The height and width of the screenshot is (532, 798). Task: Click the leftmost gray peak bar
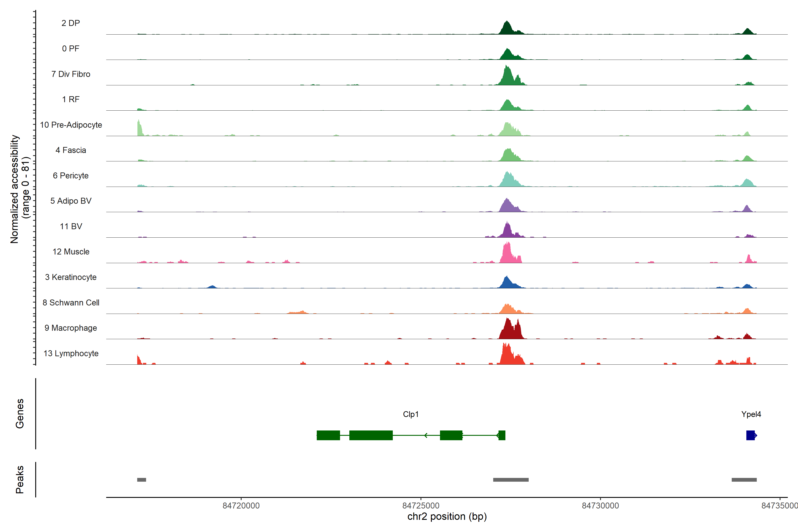pos(141,480)
